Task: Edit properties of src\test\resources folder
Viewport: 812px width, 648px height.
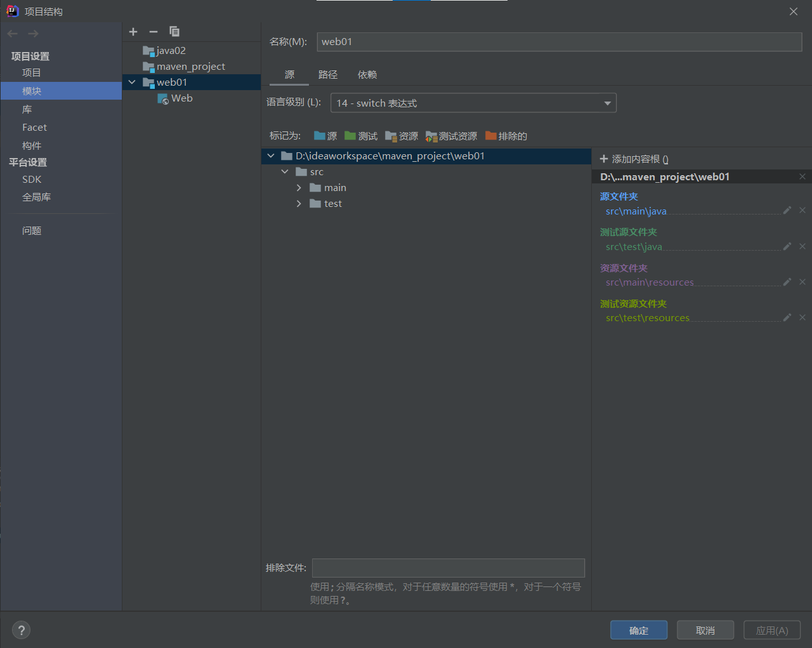Action: (x=787, y=317)
